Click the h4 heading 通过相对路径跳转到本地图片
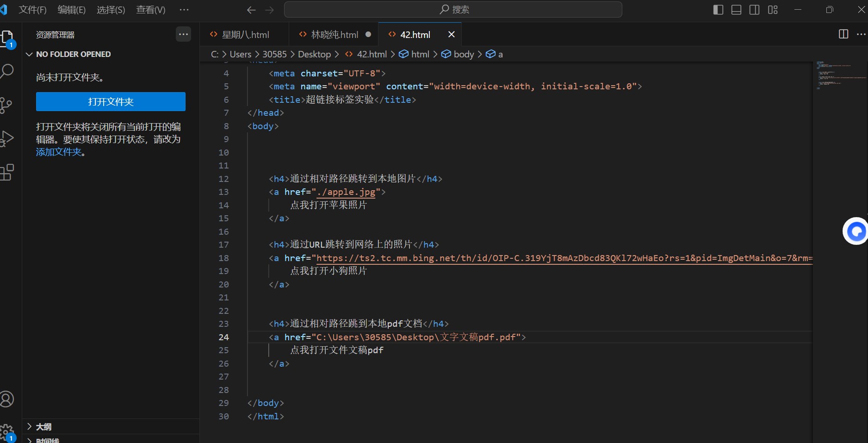The height and width of the screenshot is (443, 868). click(353, 179)
